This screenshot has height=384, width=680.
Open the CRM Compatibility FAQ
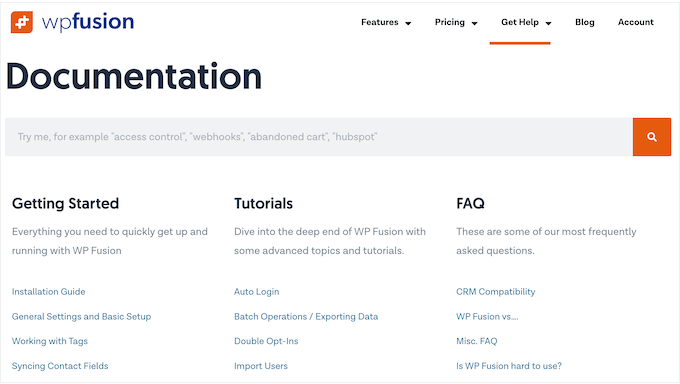point(496,292)
